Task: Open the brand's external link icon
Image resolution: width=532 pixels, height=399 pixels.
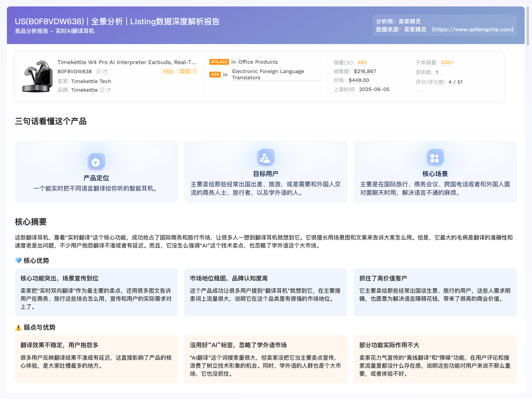Action: tap(109, 90)
